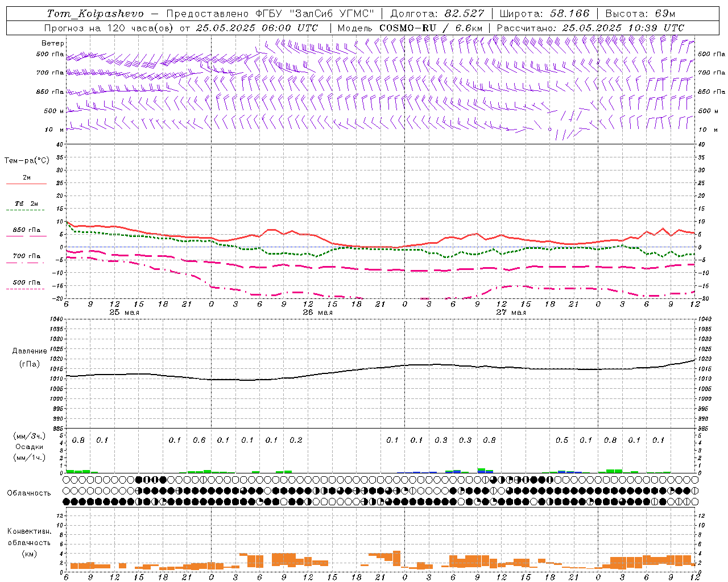Click the blue zero-degree line in temperature chart
Viewport: 728px width, 582px height.
coord(380,247)
